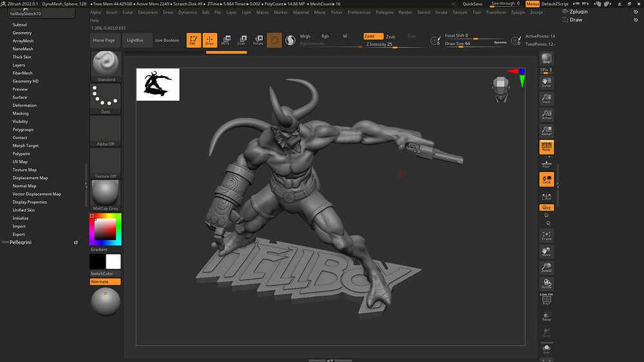Activate the Move gizmo mode
The height and width of the screenshot is (362, 644).
point(225,41)
